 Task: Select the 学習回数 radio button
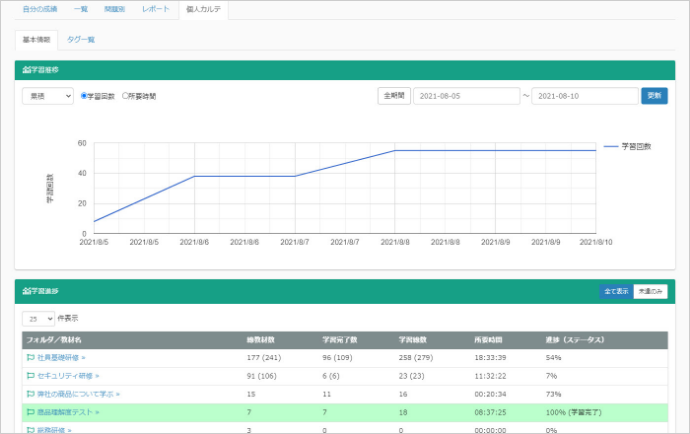click(x=84, y=96)
